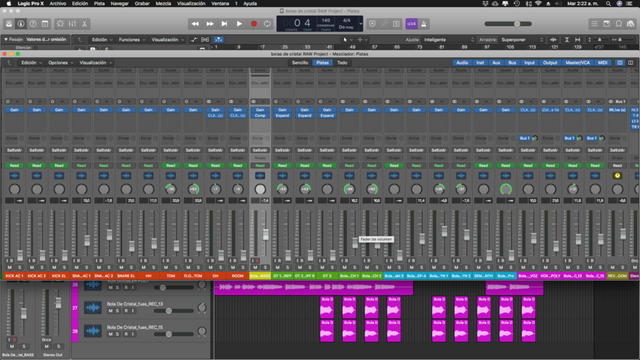Open the LCD display mode dropdown arrow

[360, 24]
